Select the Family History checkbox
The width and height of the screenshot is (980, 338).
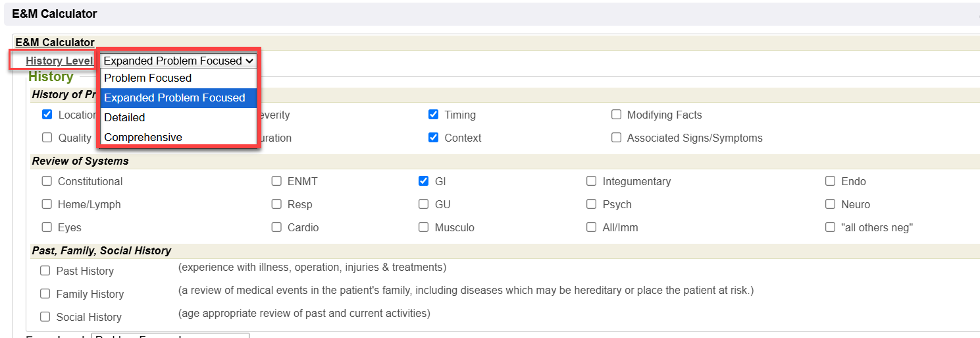(45, 294)
